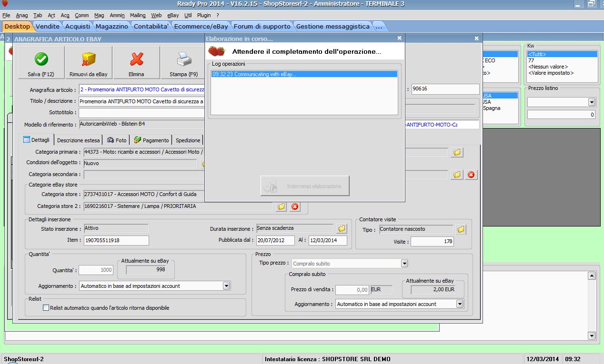Viewport: 604px width, 364px height.
Task: Switch to the Desktop tab
Action: 17,26
